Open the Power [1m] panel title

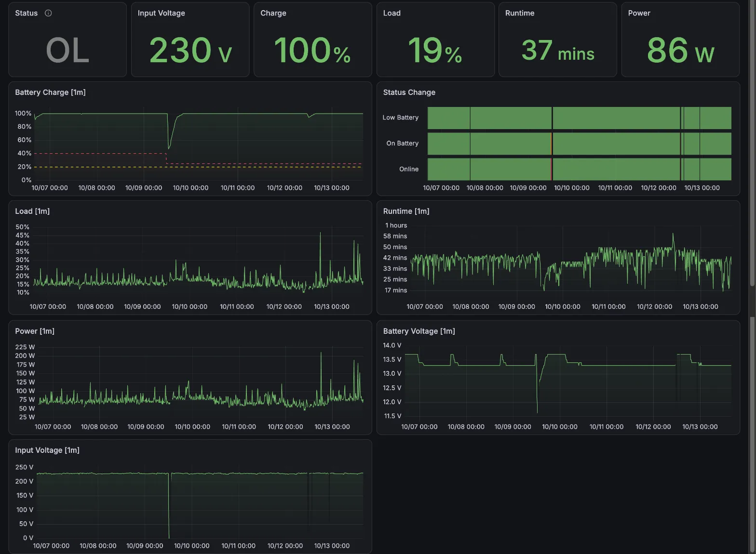click(35, 331)
